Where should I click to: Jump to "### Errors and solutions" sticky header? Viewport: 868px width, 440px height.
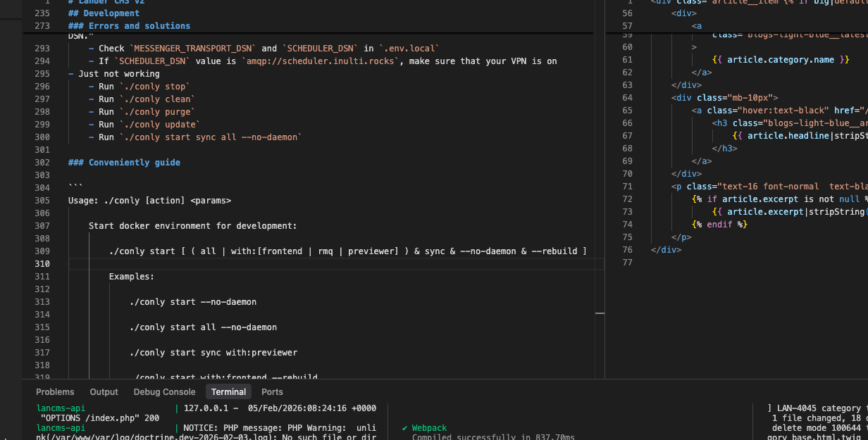pyautogui.click(x=129, y=26)
